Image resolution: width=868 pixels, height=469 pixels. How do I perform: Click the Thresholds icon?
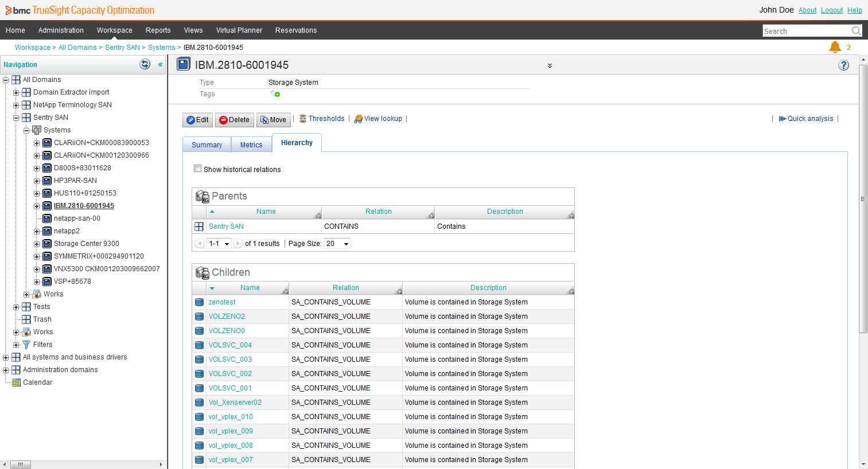pyautogui.click(x=303, y=119)
